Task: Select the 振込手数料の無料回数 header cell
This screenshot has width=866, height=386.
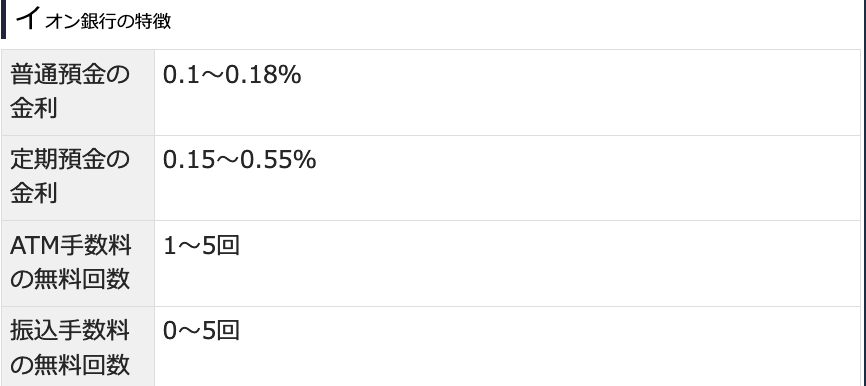Action: tap(78, 347)
